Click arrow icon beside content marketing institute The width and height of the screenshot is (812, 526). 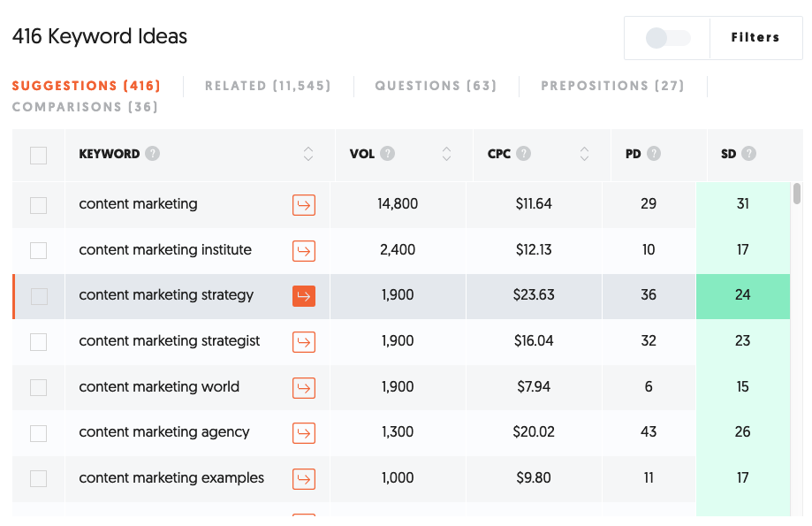pos(304,251)
